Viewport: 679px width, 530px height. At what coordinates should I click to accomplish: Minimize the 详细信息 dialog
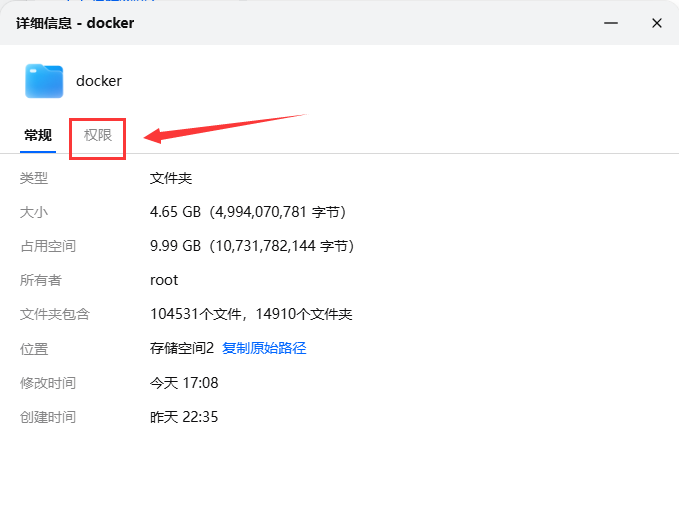611,23
